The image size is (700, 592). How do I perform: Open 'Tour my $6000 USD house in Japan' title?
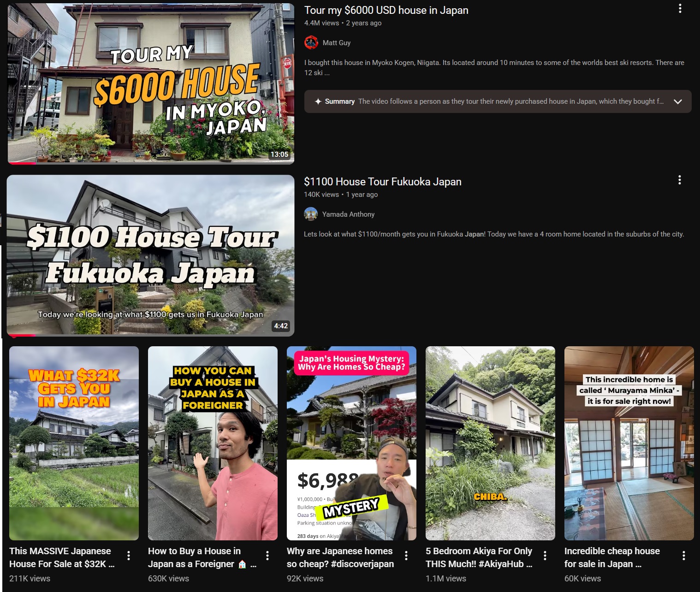pos(386,10)
